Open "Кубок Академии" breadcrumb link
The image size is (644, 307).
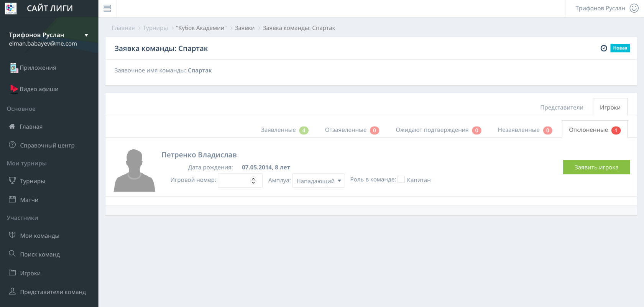click(201, 28)
